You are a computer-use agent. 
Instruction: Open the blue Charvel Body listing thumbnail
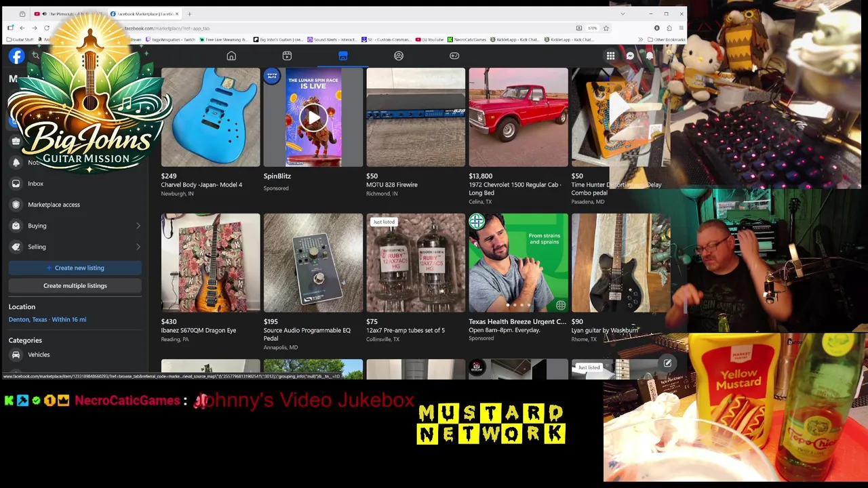[x=210, y=117]
